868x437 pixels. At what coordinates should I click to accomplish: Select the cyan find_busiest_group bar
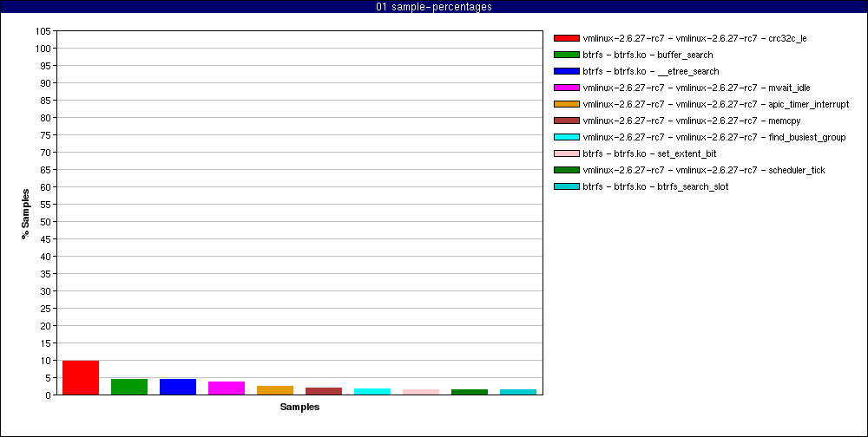[372, 392]
